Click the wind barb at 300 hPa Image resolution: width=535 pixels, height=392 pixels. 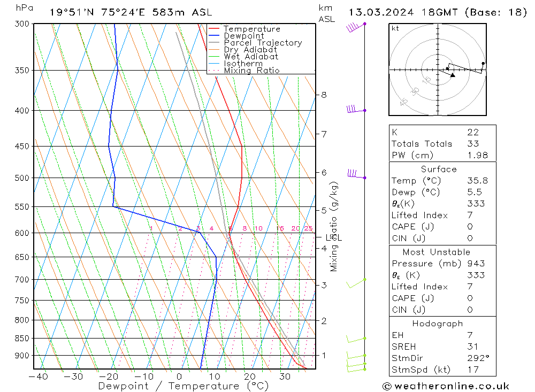[x=355, y=27]
